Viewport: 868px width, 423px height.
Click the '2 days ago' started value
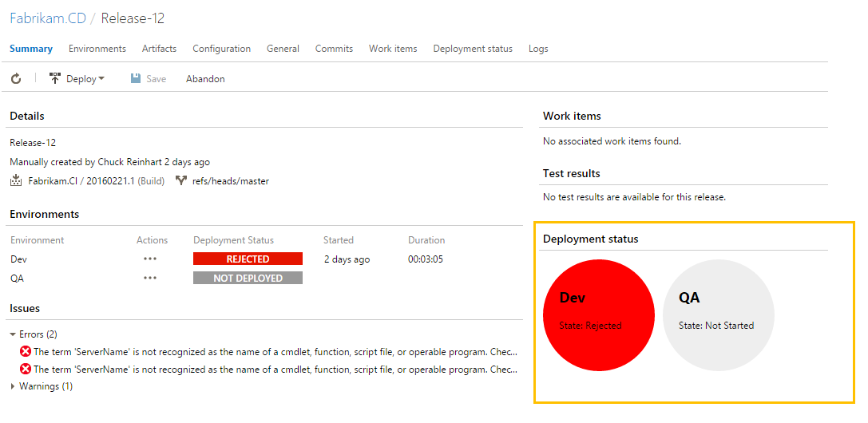[x=347, y=259]
